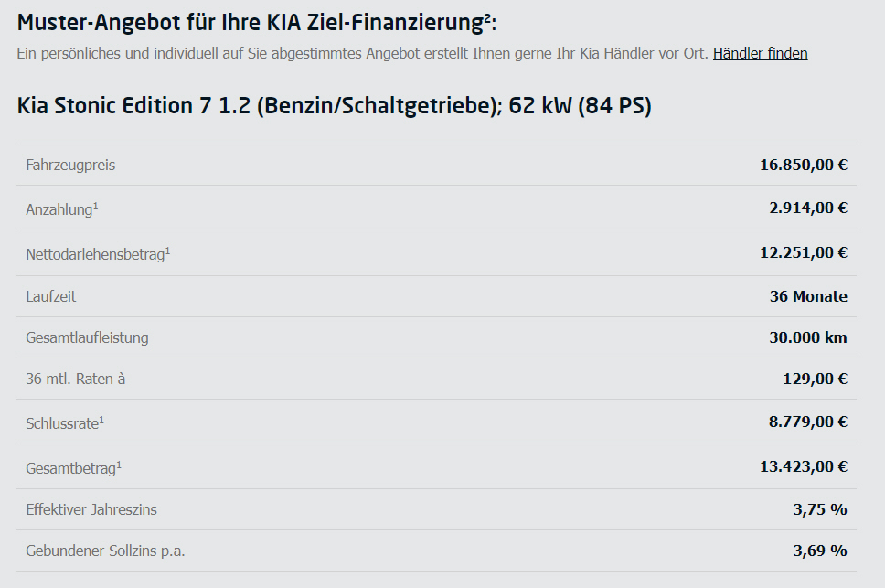Select the Effektiver Jahreszins 3,75 % value
This screenshot has height=588, width=885.
[x=820, y=509]
